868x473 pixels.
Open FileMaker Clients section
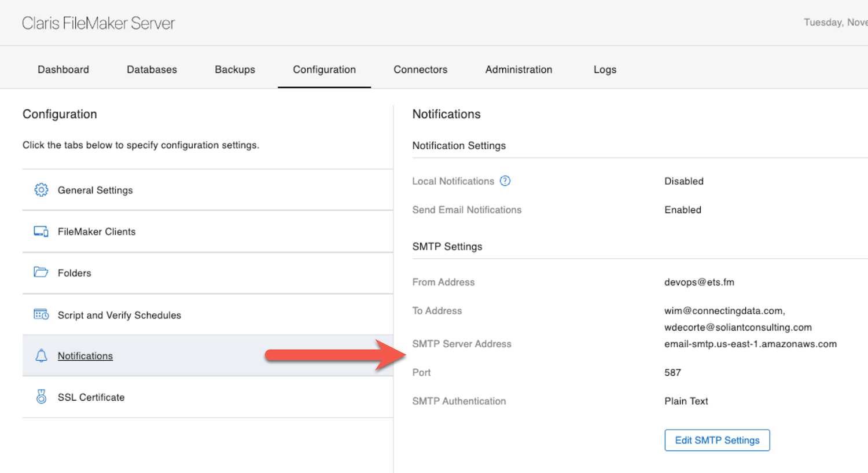[x=208, y=232]
